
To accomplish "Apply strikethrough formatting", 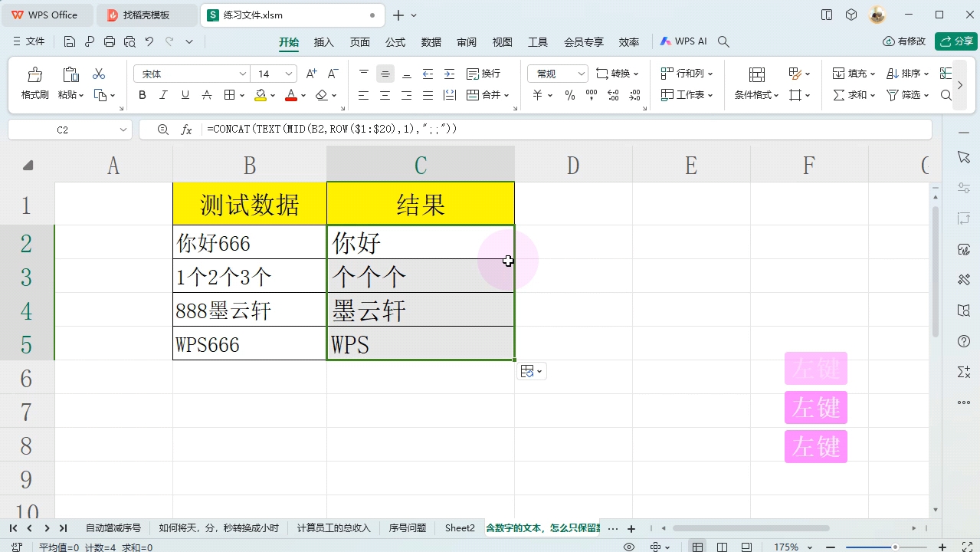I will tap(207, 94).
